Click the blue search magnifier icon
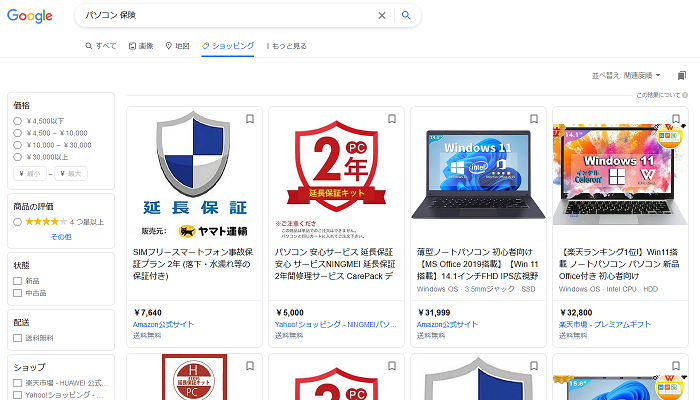The height and width of the screenshot is (400, 700). pos(406,15)
